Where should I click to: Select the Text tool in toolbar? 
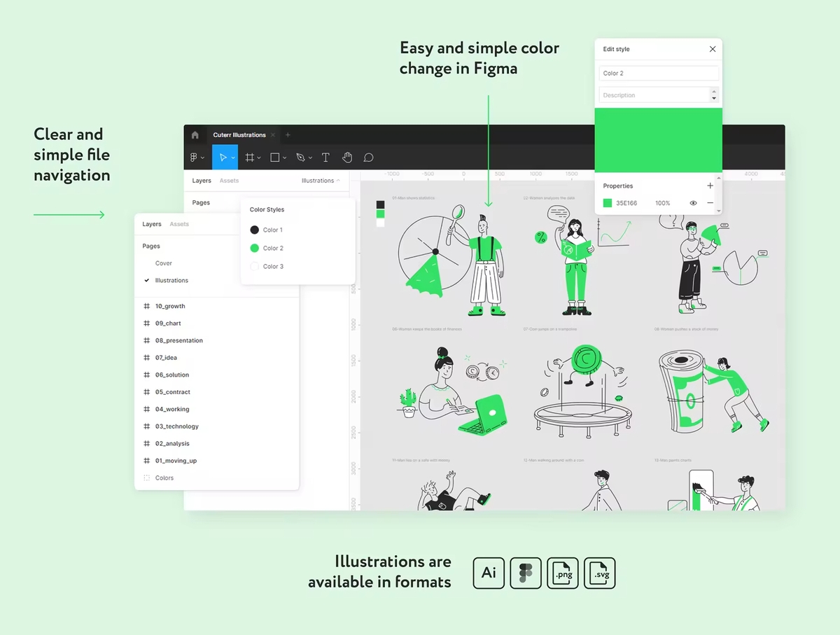coord(325,158)
